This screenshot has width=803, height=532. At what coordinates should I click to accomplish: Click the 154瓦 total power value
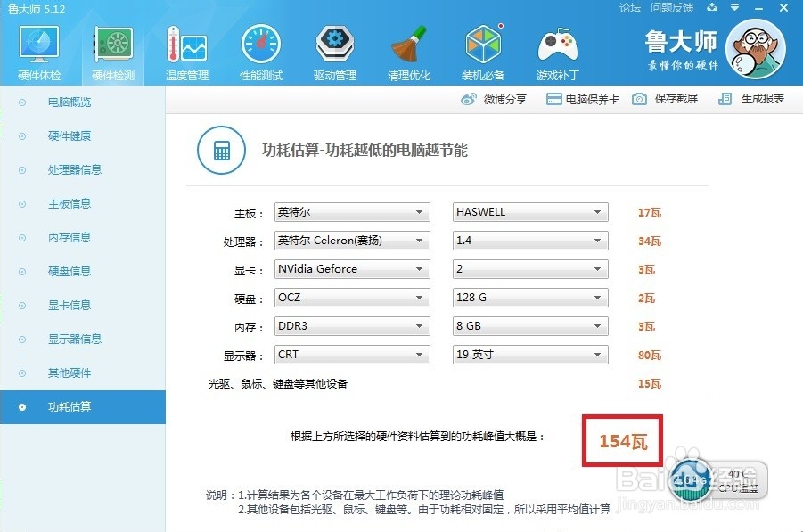[623, 441]
